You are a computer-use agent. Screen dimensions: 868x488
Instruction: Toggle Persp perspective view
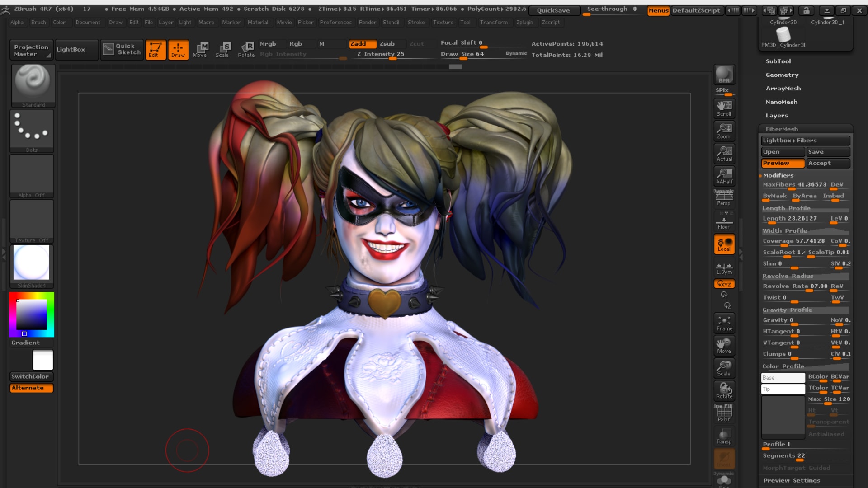pos(724,198)
